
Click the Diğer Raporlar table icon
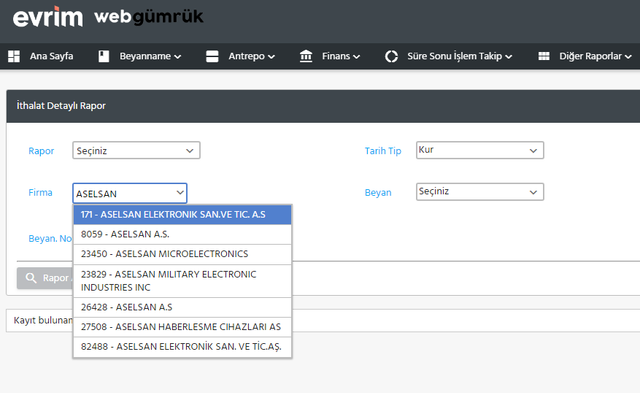coord(544,56)
